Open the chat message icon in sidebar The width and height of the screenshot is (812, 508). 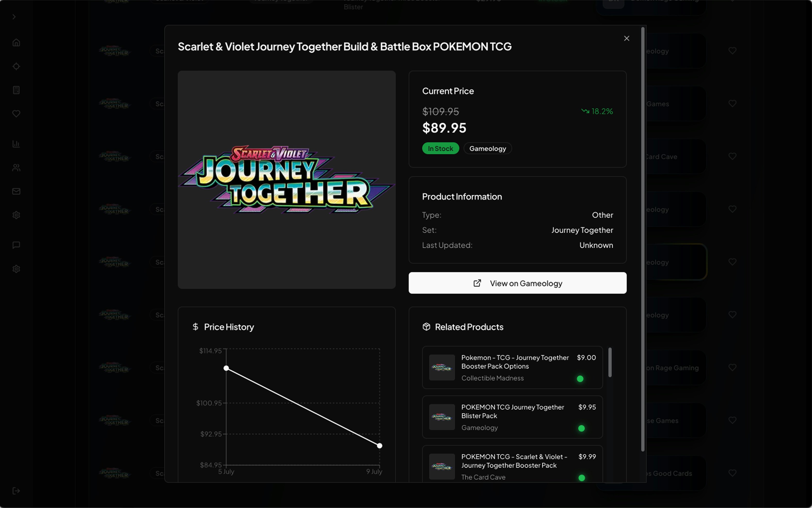pyautogui.click(x=16, y=245)
